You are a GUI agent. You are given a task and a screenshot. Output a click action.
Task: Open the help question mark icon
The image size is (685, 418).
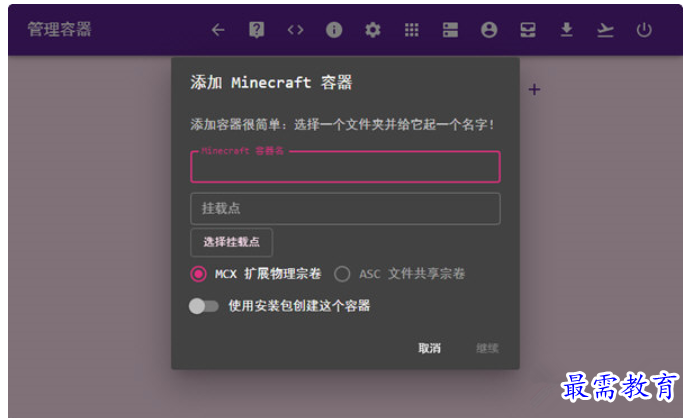click(256, 30)
